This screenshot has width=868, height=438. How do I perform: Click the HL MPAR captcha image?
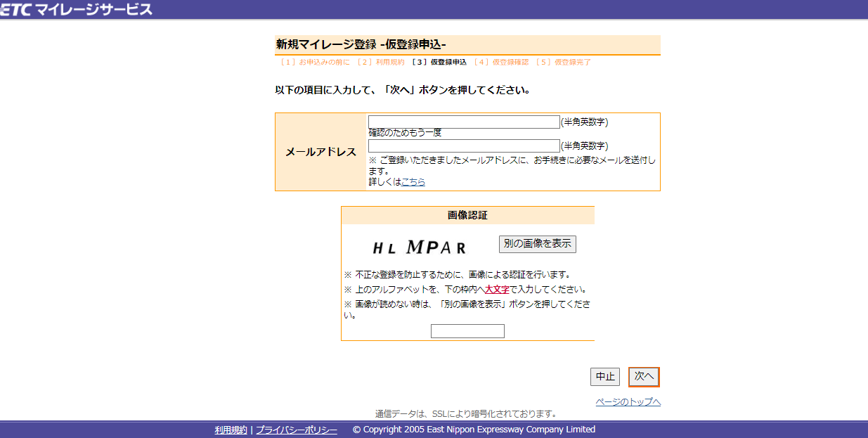pyautogui.click(x=419, y=247)
